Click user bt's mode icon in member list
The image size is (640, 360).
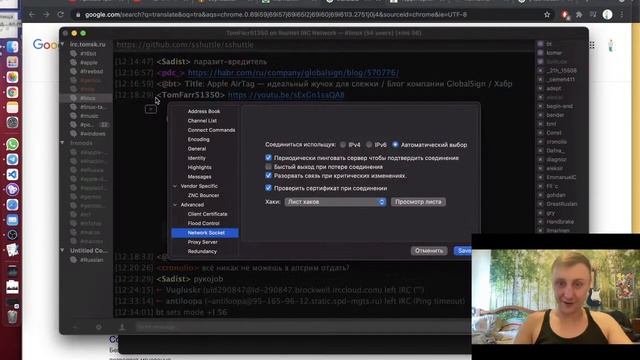point(540,44)
